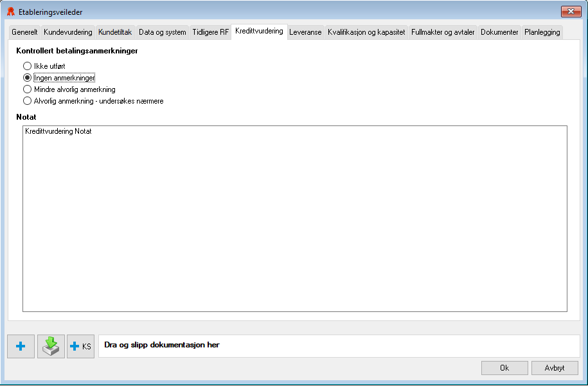This screenshot has height=386, width=588.
Task: Close the Etableringsveileder window
Action: click(x=571, y=12)
